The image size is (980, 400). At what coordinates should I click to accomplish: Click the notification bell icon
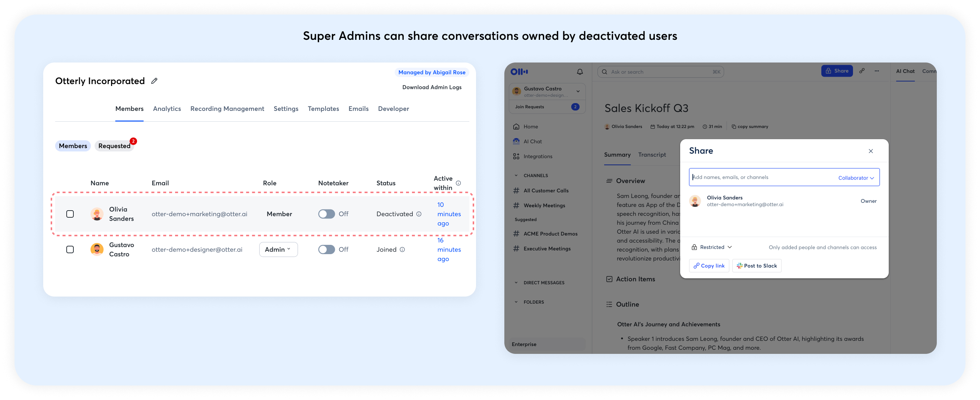pyautogui.click(x=580, y=72)
